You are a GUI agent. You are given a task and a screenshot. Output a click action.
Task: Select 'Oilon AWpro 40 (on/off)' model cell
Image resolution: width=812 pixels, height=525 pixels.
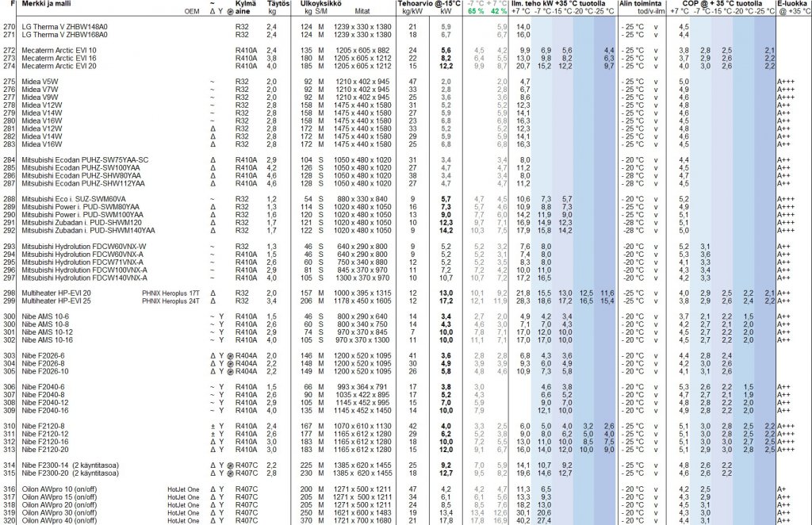click(59, 520)
